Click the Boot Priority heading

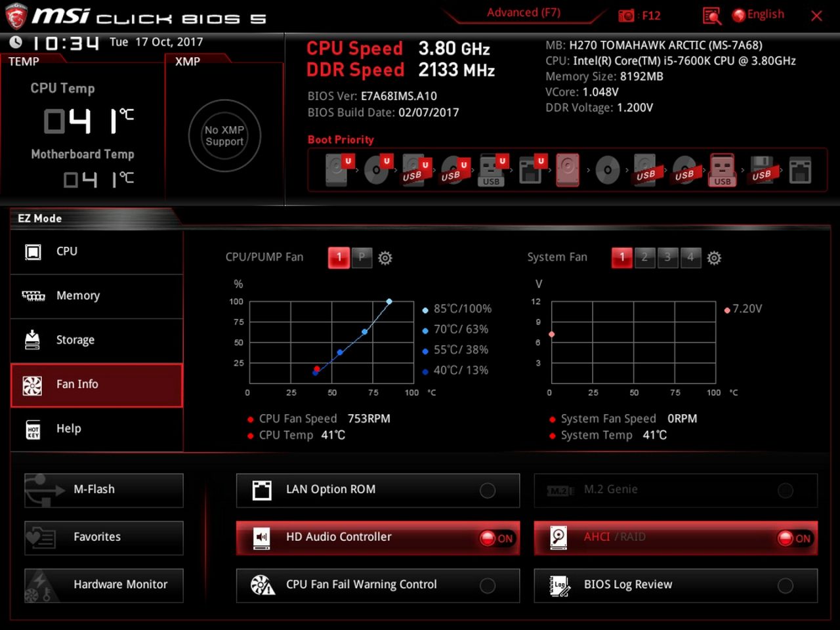341,140
